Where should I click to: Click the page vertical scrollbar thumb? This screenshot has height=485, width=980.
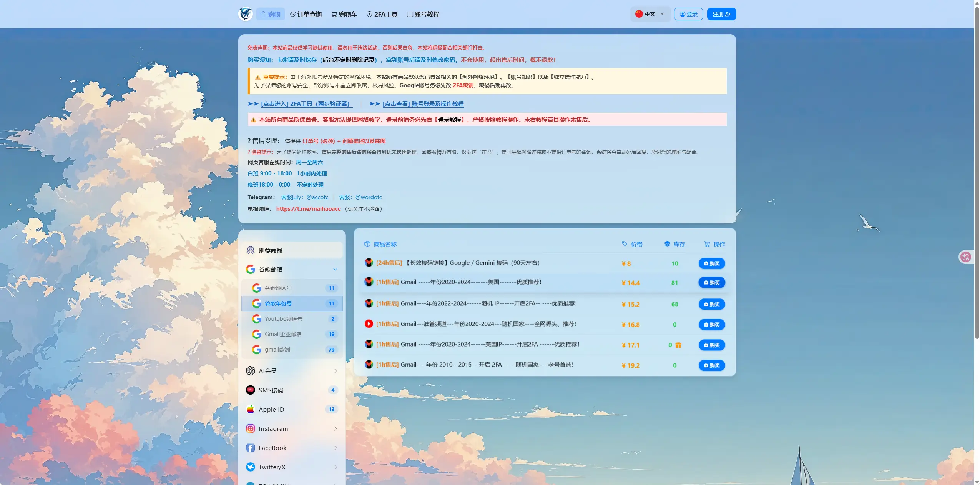977,172
